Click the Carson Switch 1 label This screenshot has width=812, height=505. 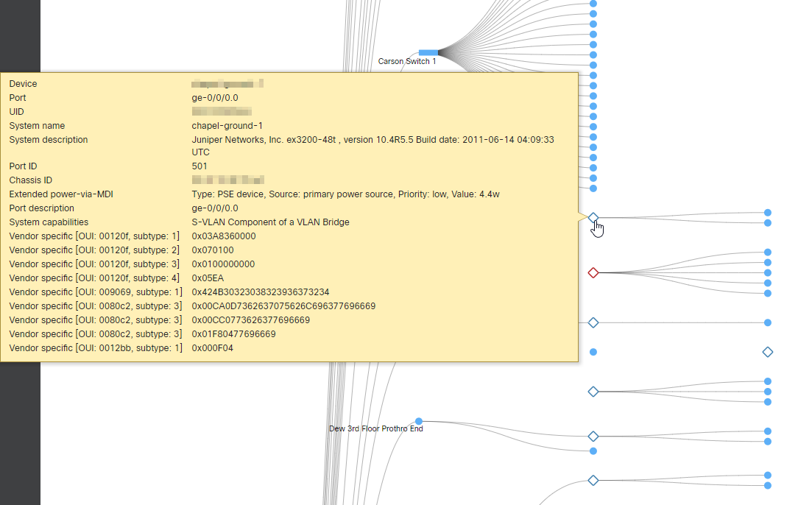(x=407, y=62)
